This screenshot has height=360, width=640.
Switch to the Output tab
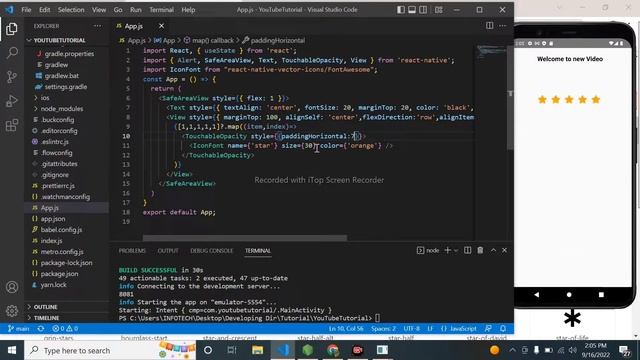[168, 251]
